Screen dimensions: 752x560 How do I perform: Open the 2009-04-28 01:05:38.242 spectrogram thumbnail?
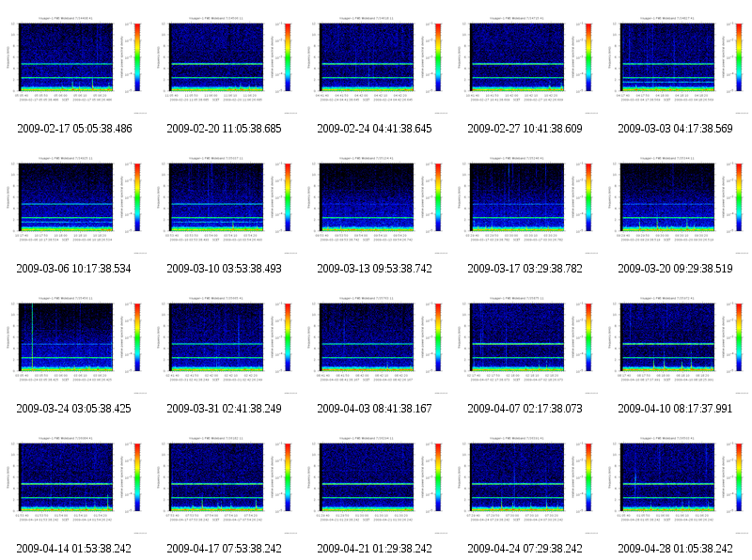point(676,485)
